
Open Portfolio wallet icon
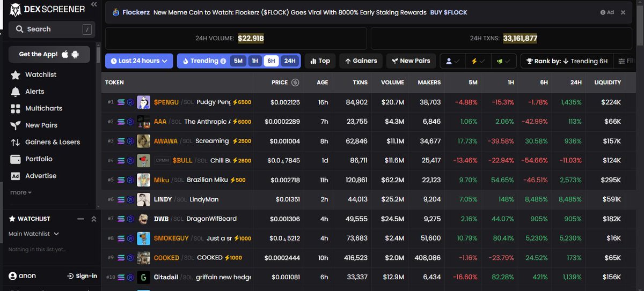point(15,159)
